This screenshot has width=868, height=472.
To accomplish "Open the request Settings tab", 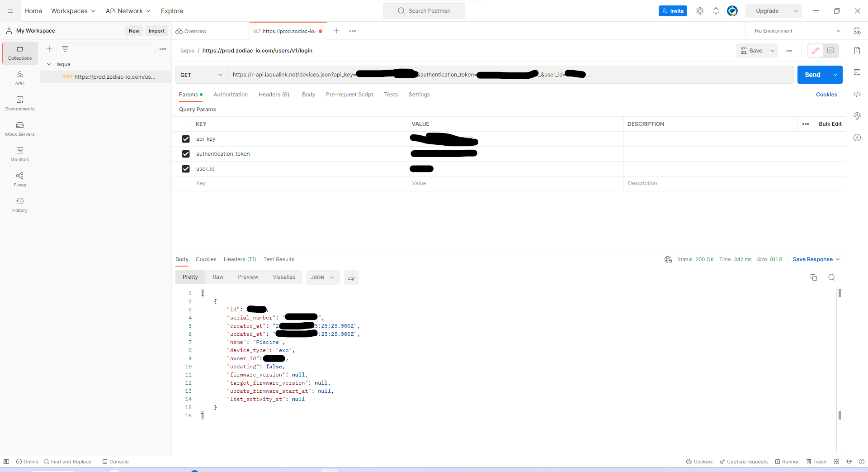I will (419, 95).
